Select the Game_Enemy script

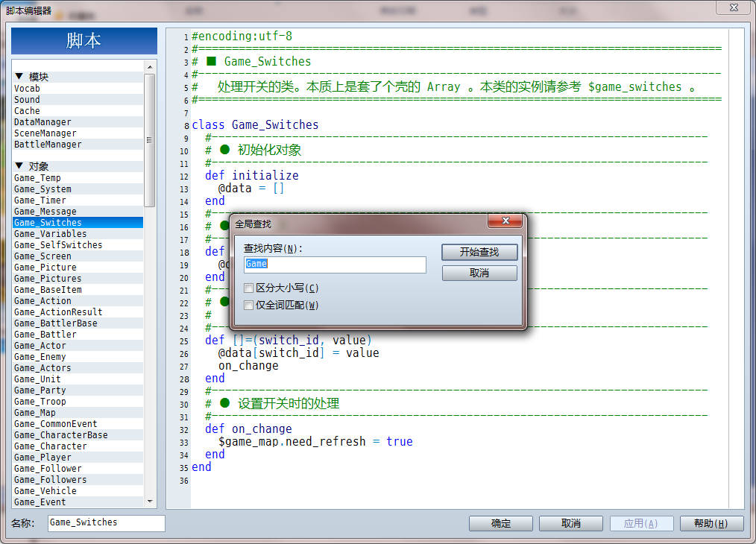tap(78, 357)
